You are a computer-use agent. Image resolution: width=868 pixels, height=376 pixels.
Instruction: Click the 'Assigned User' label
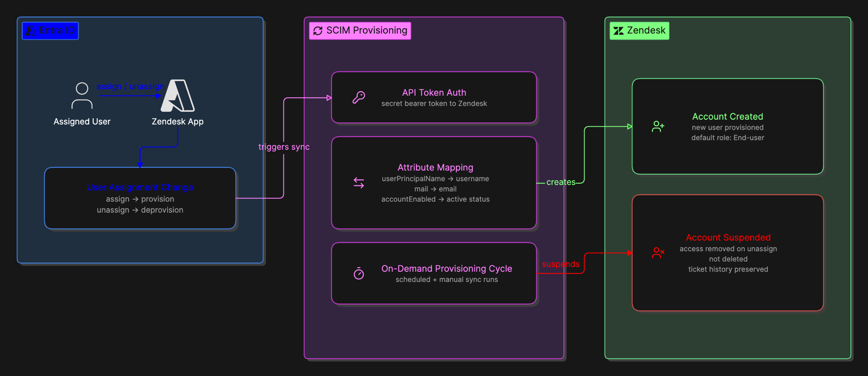[x=82, y=122]
